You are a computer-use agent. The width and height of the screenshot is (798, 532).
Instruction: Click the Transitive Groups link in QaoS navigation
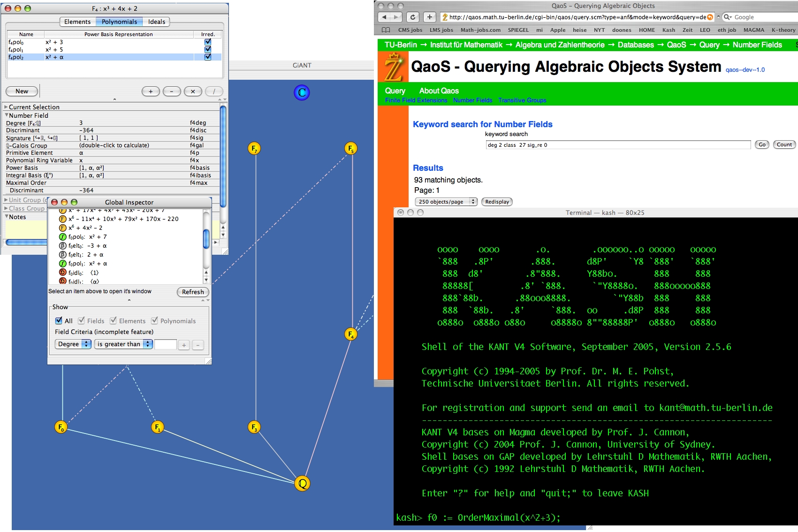tap(523, 100)
